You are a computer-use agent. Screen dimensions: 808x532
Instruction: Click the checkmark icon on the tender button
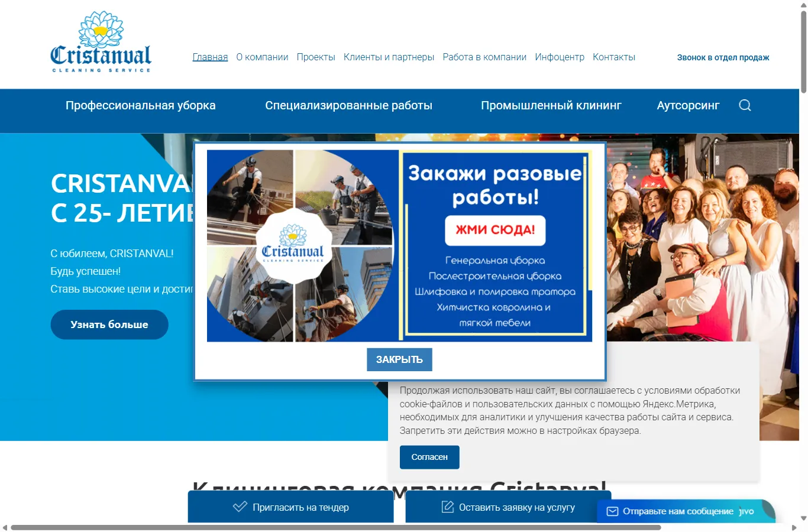point(240,507)
